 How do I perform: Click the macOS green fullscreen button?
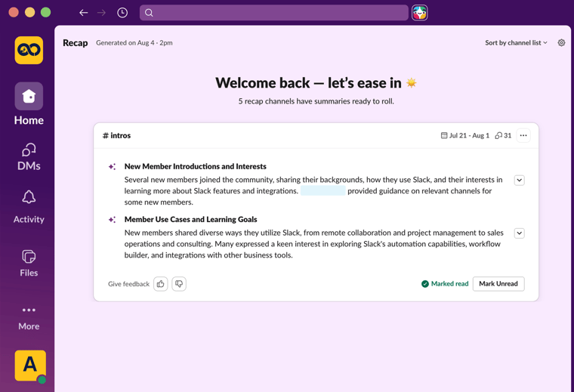46,12
